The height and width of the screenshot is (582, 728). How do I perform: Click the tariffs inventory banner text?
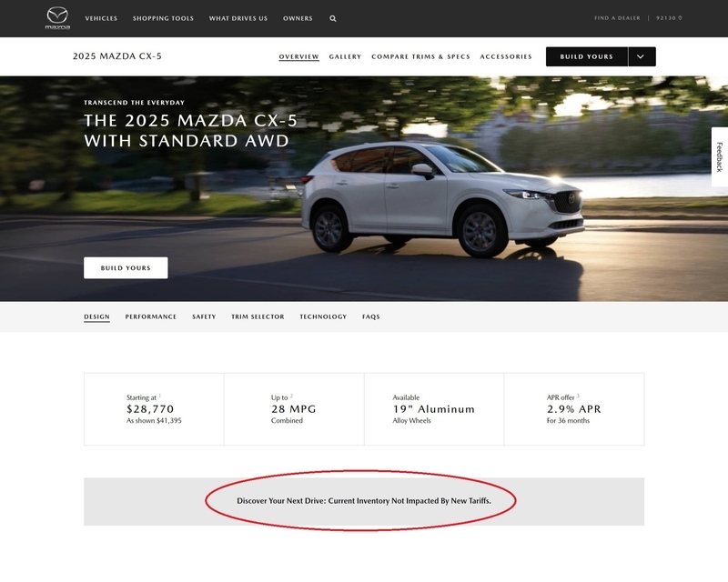(364, 501)
